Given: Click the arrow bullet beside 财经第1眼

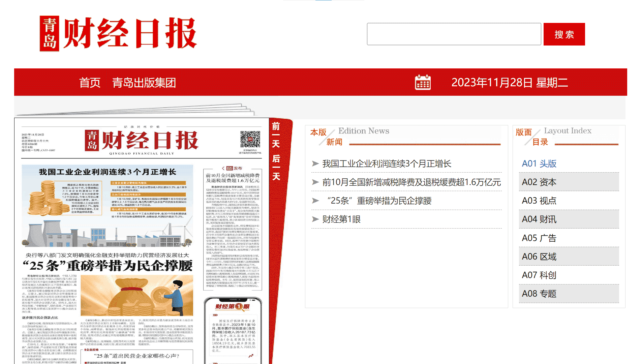Looking at the screenshot, I should click(315, 219).
